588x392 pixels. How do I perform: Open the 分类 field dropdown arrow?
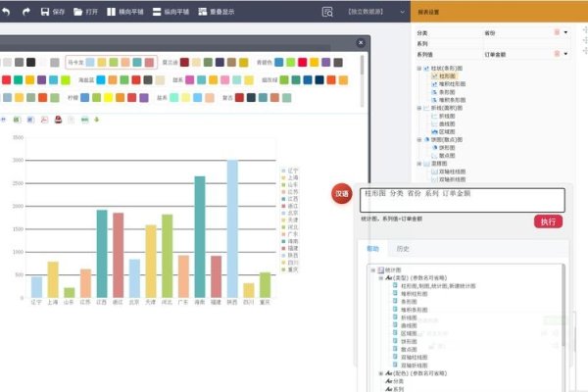565,32
